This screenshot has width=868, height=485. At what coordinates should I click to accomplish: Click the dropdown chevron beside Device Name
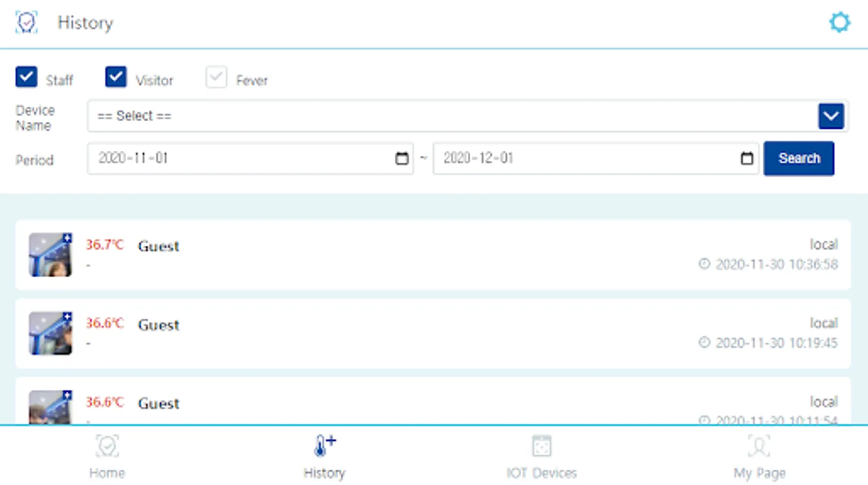(831, 116)
